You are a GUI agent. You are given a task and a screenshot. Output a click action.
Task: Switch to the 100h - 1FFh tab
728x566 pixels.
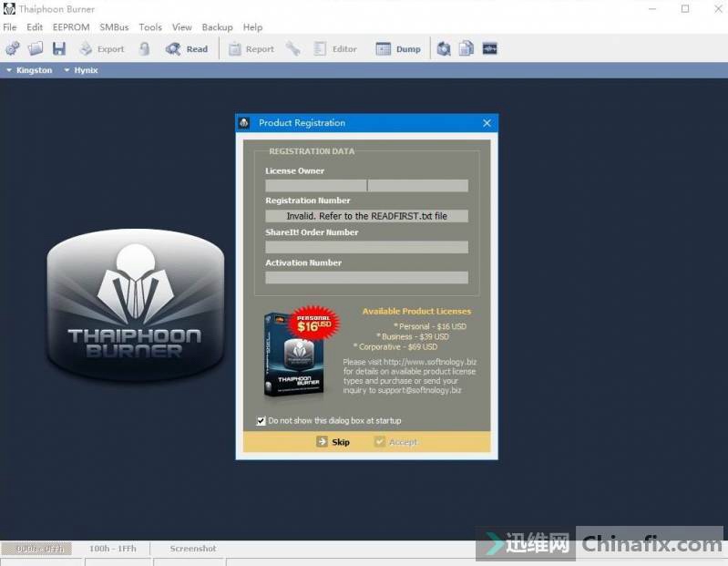[114, 549]
